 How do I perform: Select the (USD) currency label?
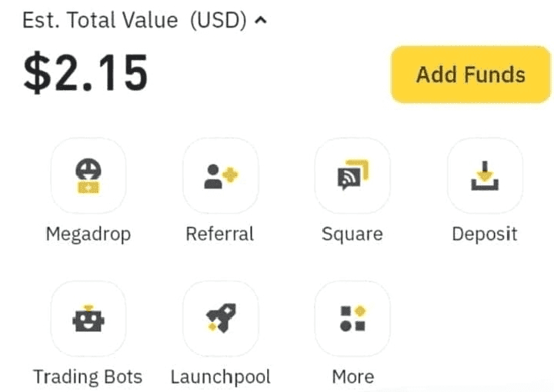[x=217, y=22]
